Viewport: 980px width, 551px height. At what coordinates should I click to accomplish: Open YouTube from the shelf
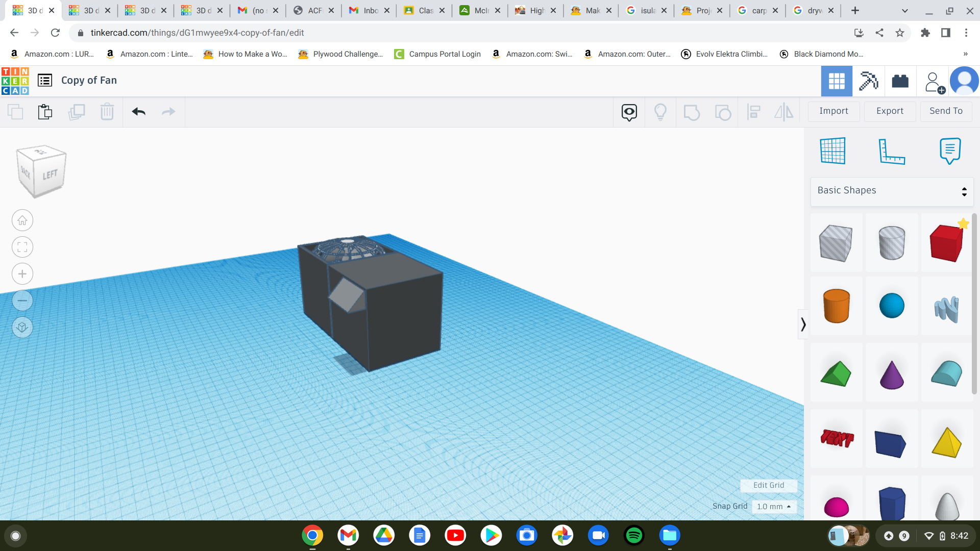click(x=455, y=535)
